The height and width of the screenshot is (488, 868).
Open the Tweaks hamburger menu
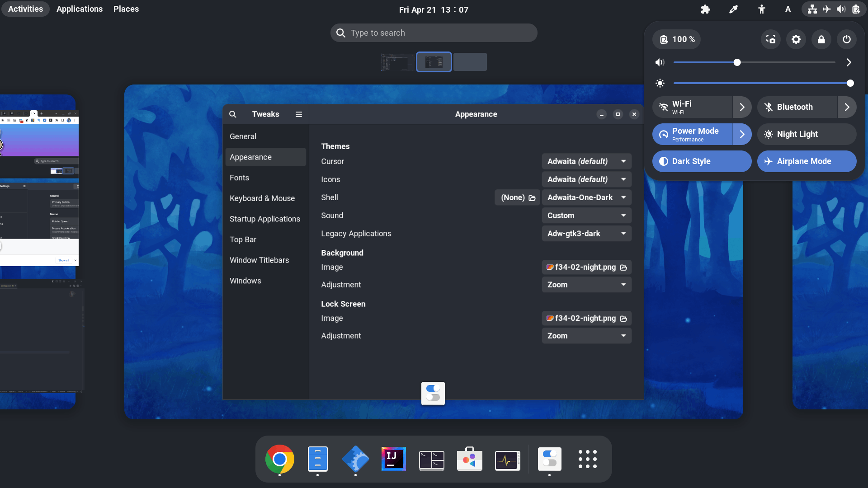click(x=298, y=114)
